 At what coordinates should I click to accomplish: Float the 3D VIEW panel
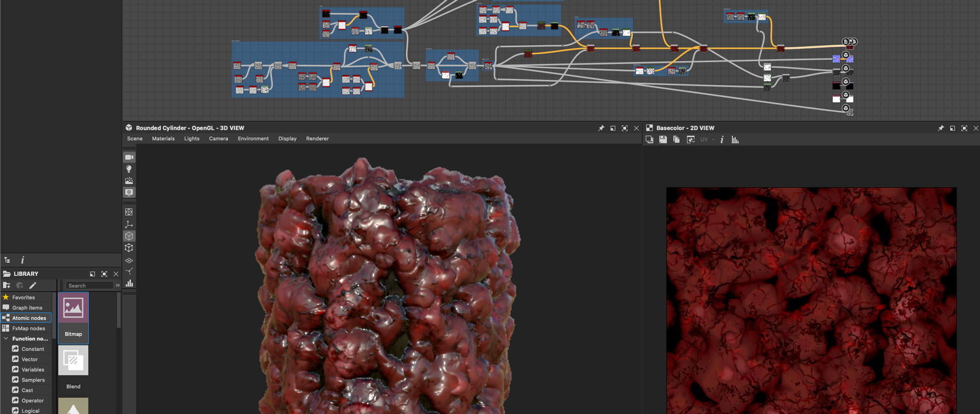(613, 128)
